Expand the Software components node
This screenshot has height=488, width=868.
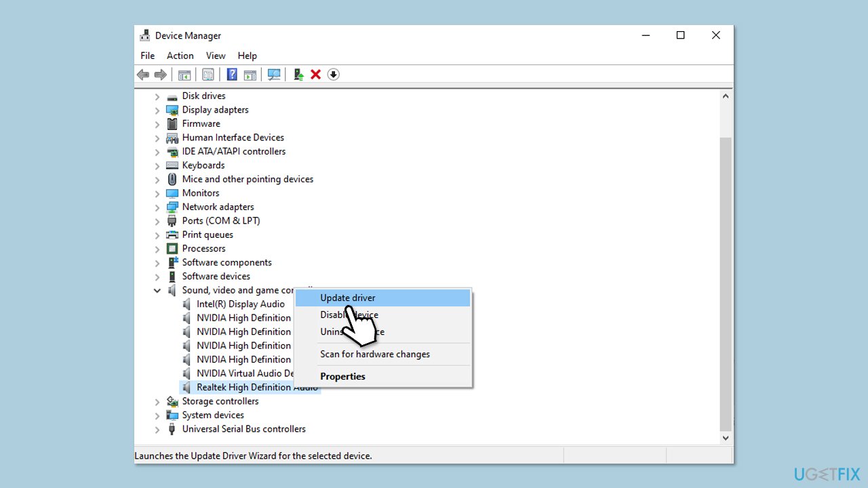pyautogui.click(x=157, y=263)
